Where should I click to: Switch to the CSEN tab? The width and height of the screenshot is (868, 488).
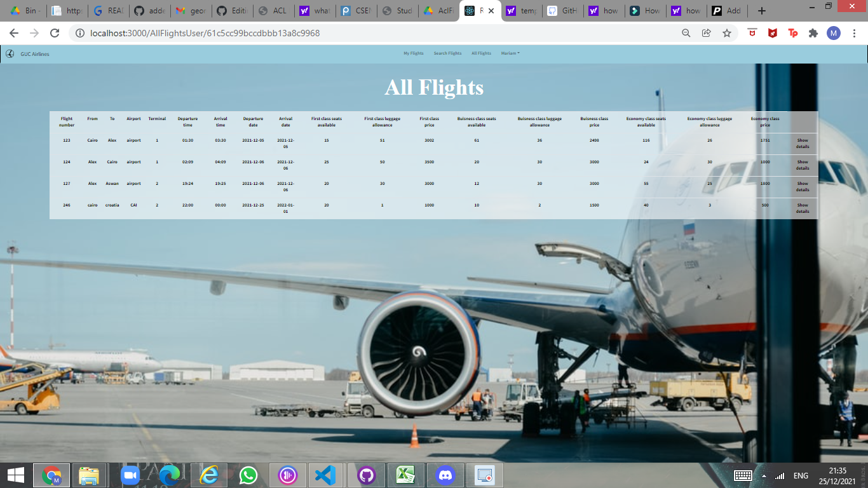click(355, 11)
